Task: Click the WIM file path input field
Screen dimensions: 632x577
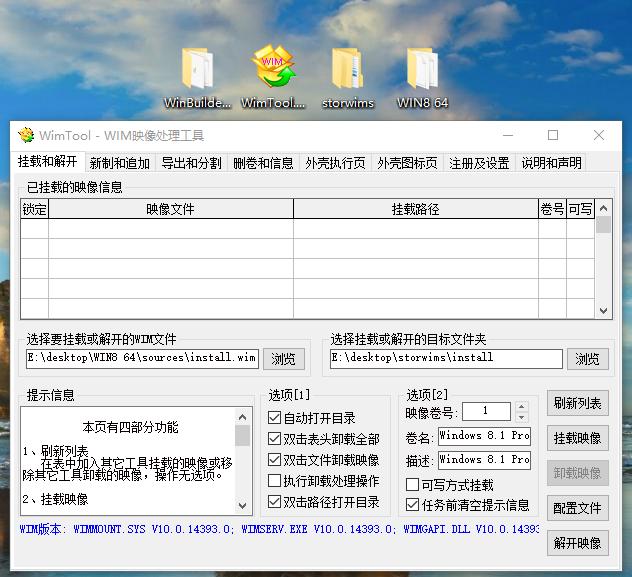Action: click(x=142, y=358)
